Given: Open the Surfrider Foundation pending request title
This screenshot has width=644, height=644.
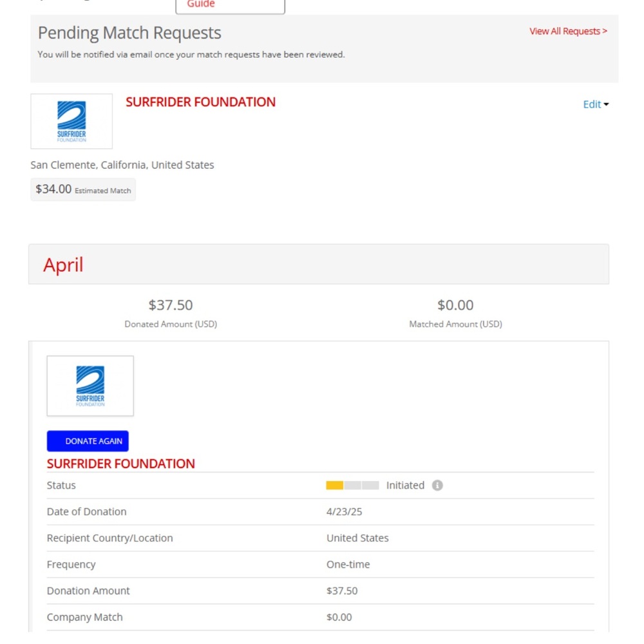Looking at the screenshot, I should pos(200,102).
